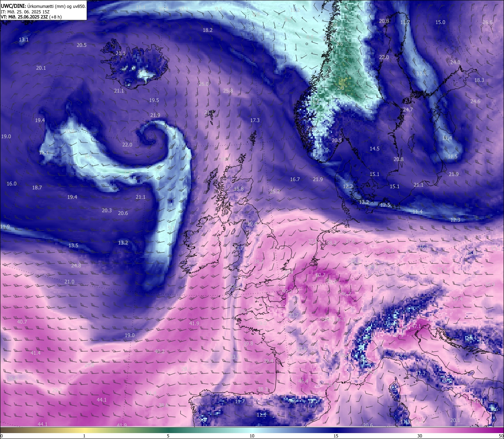The width and height of the screenshot is (504, 439).
Task: Click the 24.8 value on the map
Action: (76, 266)
